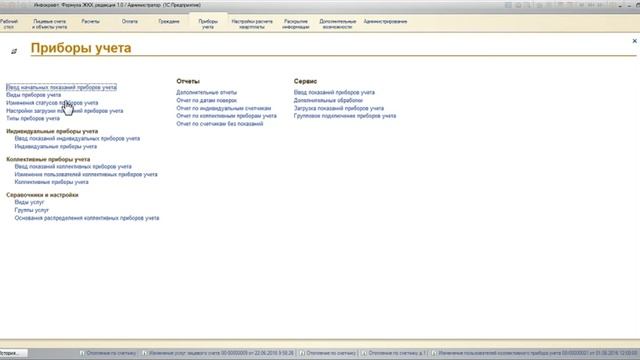Open Отчет по счетчикам без показаний
Screen dimensions: 640x360
pos(220,124)
